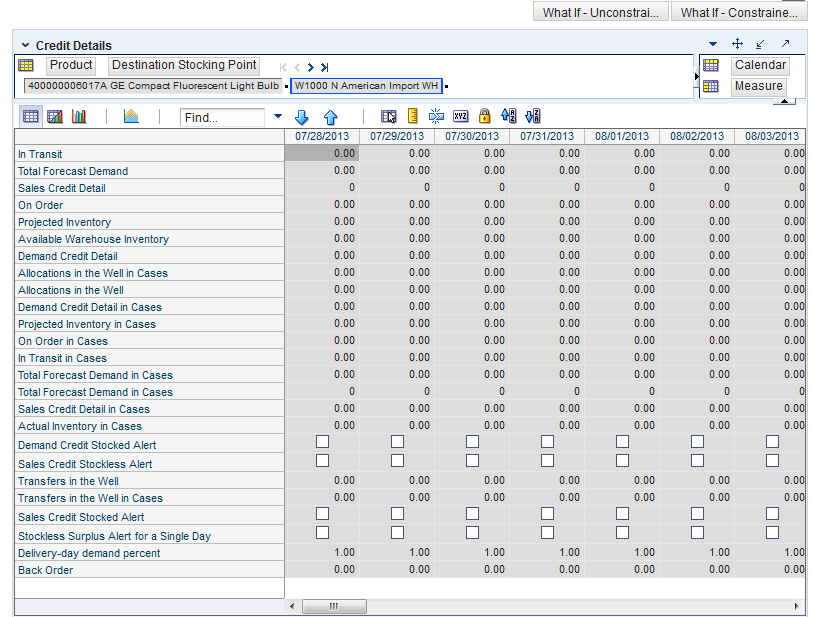
Task: Click the padlock lock icon
Action: click(x=485, y=116)
